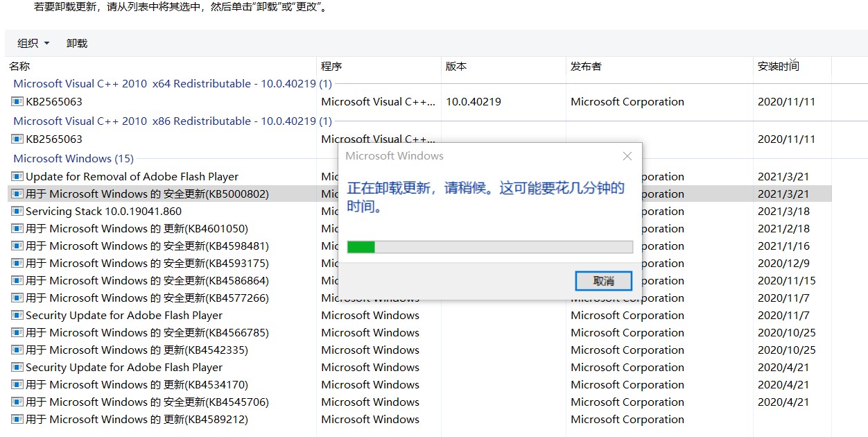
Task: Sort by the 版本 column header
Action: point(456,67)
